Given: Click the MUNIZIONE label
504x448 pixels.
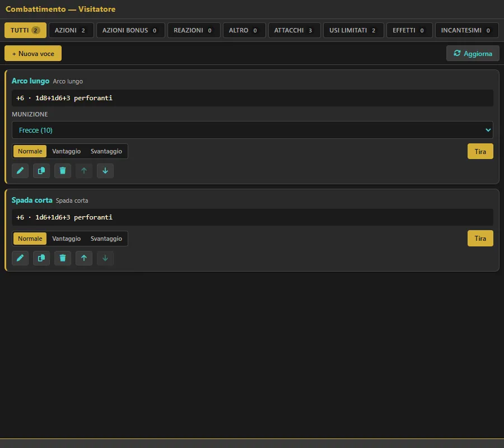Looking at the screenshot, I should [x=30, y=114].
